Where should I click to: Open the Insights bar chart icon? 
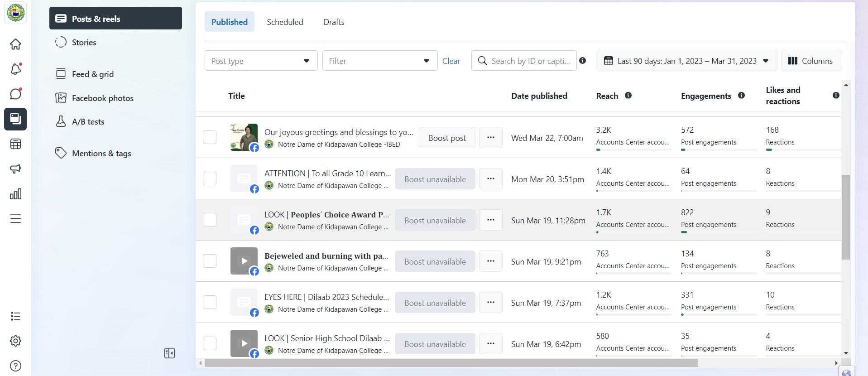15,194
